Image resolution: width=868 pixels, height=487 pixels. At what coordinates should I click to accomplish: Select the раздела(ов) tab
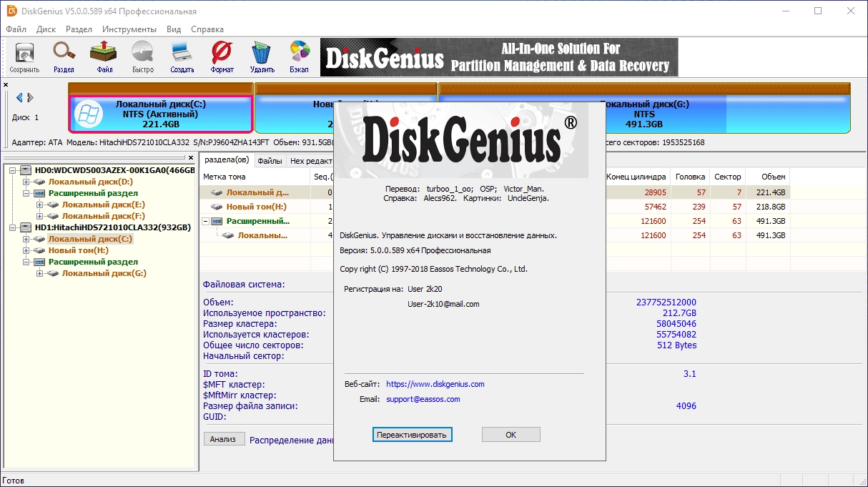(227, 160)
